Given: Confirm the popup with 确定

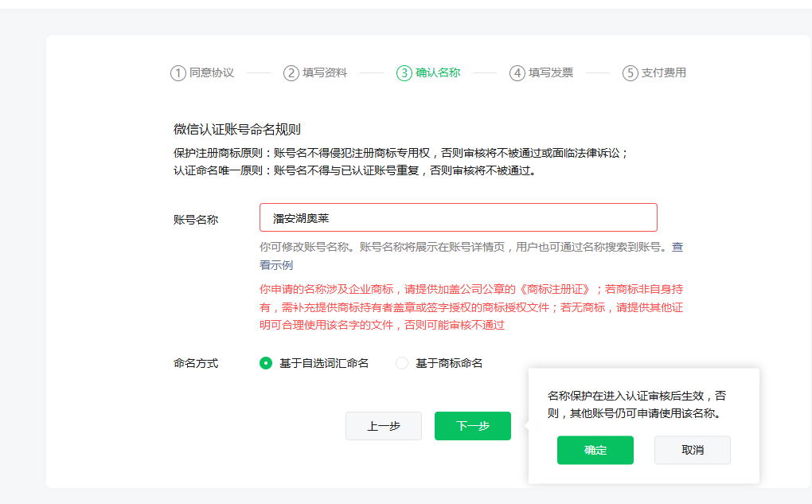Looking at the screenshot, I should coord(595,450).
